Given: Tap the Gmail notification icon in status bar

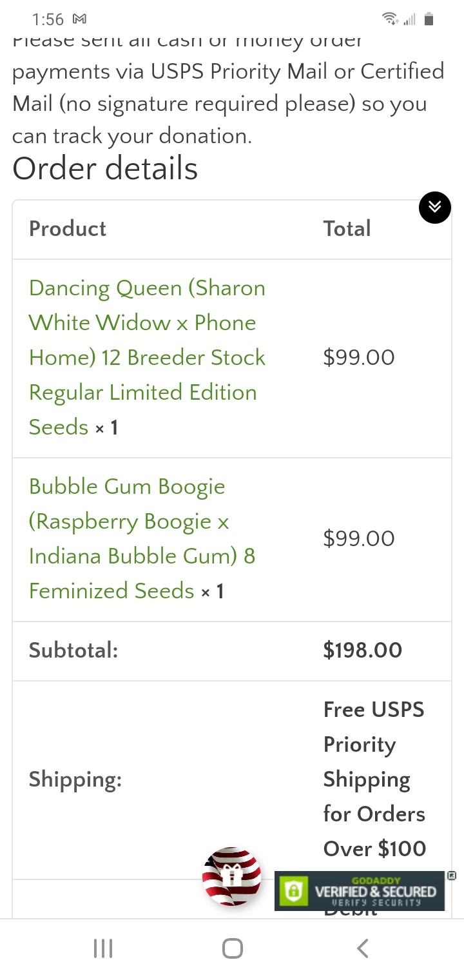Looking at the screenshot, I should coord(79,19).
